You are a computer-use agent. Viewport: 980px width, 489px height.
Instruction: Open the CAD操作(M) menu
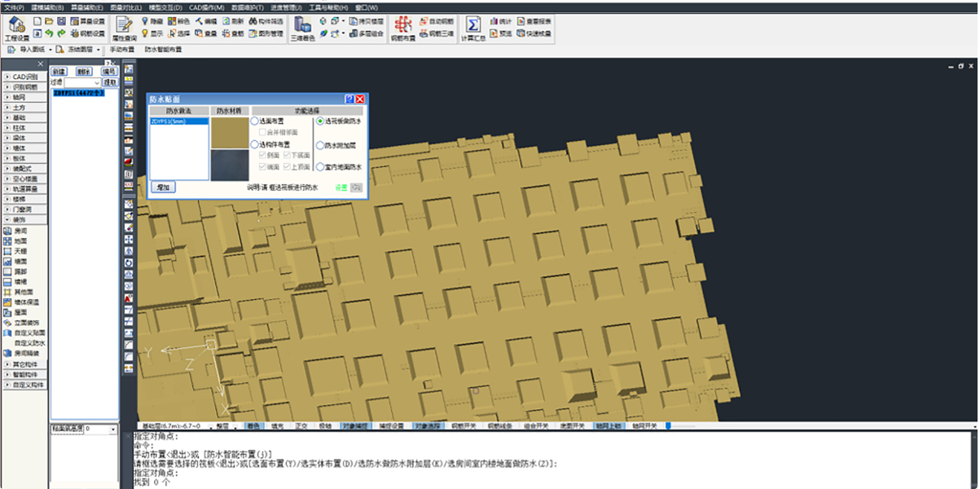tap(207, 7)
